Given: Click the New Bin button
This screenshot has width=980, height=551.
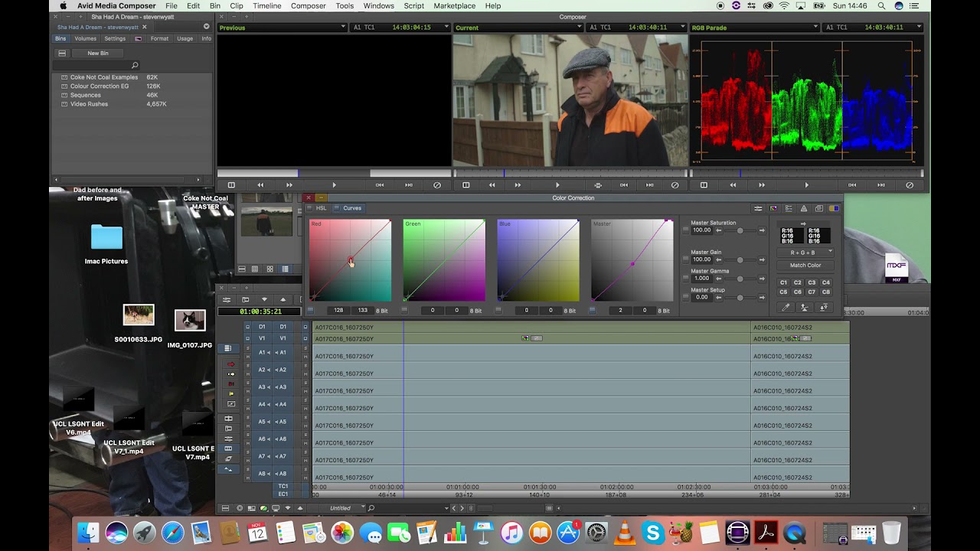Looking at the screenshot, I should click(98, 54).
